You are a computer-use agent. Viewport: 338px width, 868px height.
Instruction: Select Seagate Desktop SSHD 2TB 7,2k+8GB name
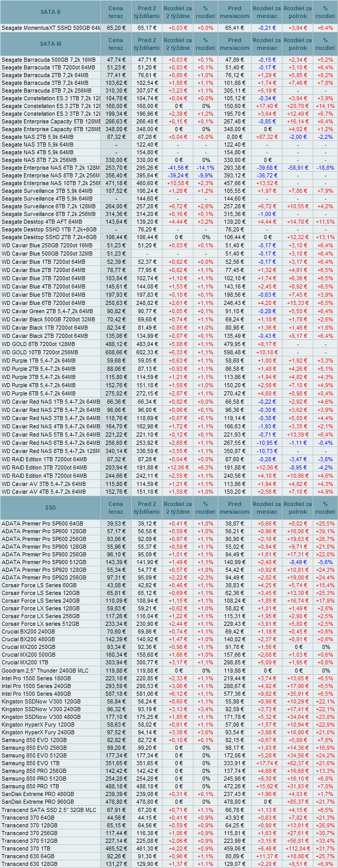tap(49, 237)
